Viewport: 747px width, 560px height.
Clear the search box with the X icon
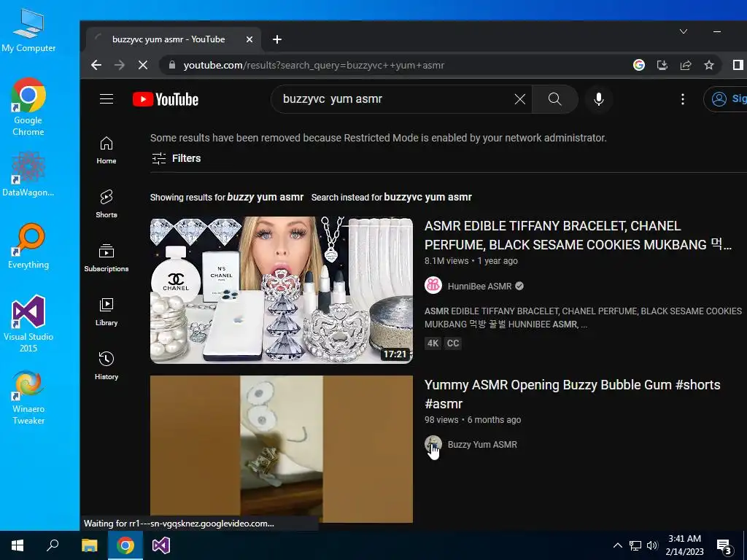tap(519, 99)
